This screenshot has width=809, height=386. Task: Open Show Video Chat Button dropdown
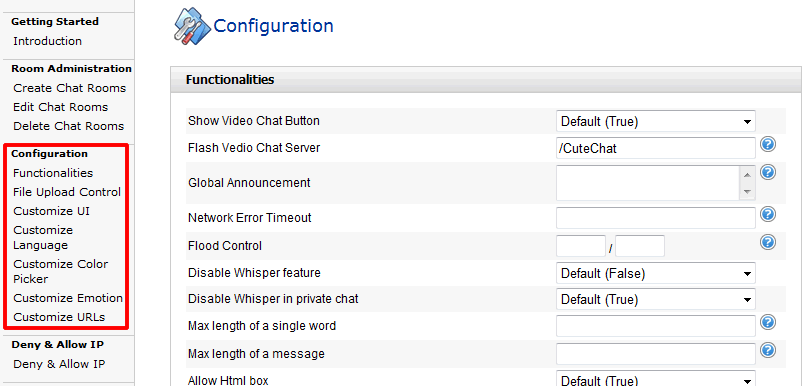(x=655, y=122)
